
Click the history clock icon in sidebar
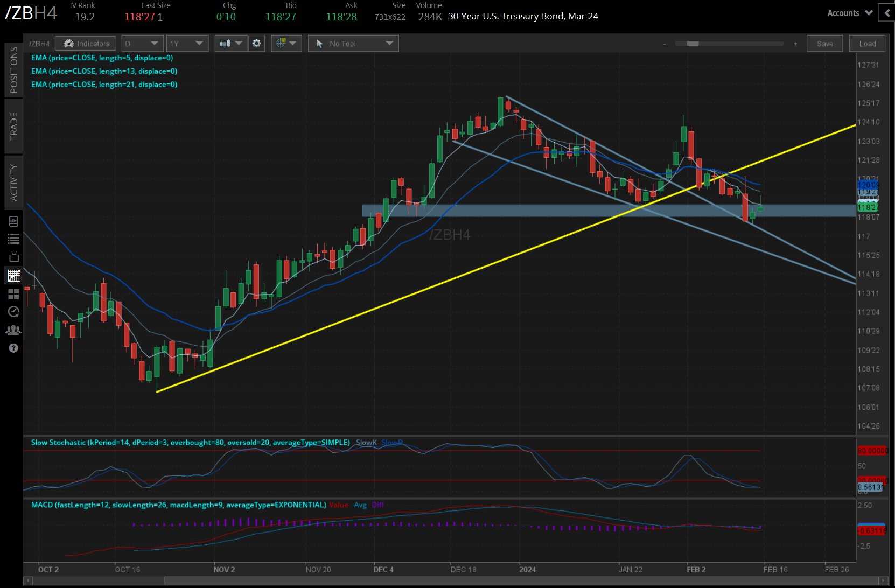[x=13, y=312]
